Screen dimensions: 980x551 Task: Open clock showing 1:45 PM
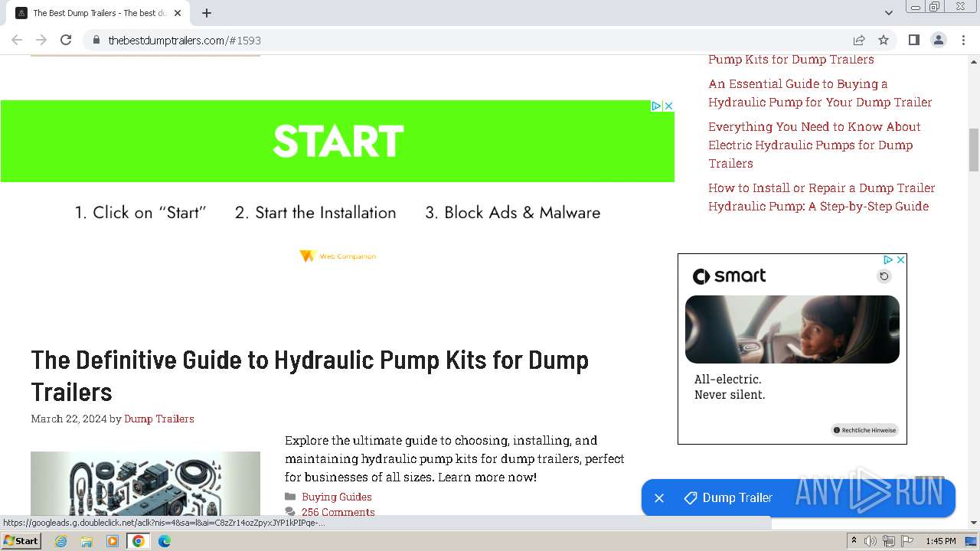click(x=940, y=541)
